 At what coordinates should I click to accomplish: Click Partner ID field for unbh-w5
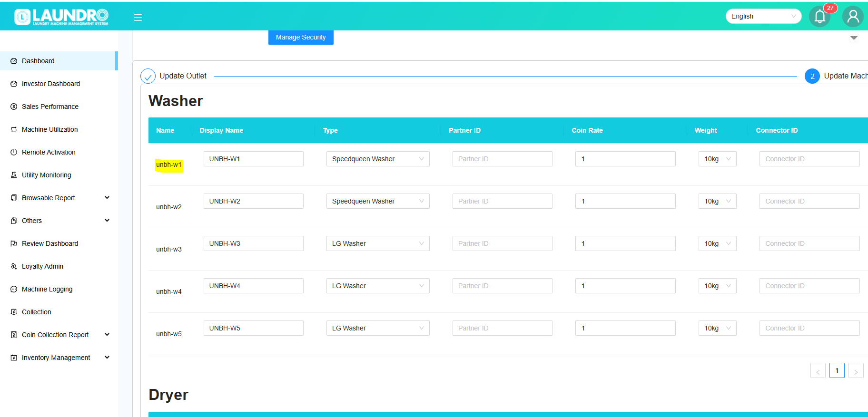tap(503, 328)
